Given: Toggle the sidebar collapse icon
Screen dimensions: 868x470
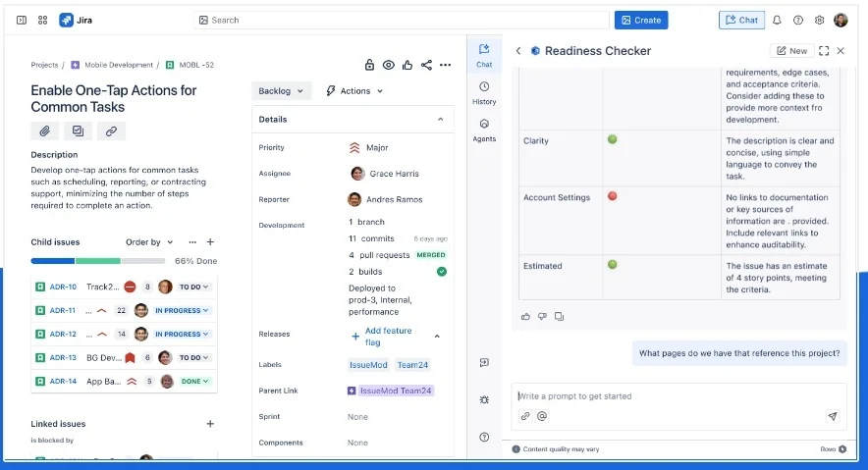Looking at the screenshot, I should pos(22,21).
